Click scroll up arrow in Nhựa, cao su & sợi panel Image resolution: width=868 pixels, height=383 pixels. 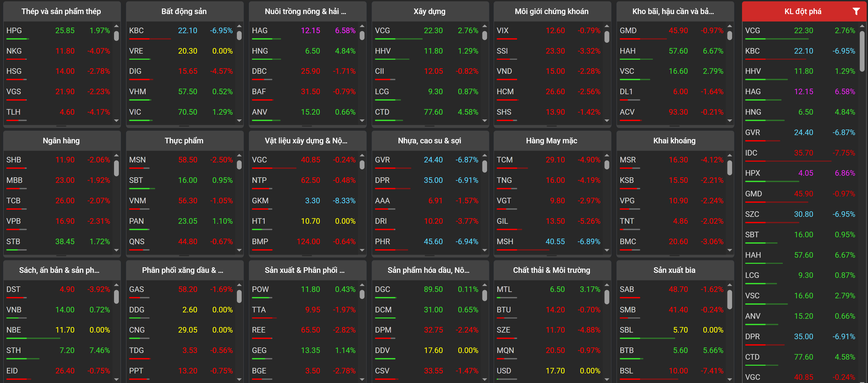pyautogui.click(x=485, y=156)
